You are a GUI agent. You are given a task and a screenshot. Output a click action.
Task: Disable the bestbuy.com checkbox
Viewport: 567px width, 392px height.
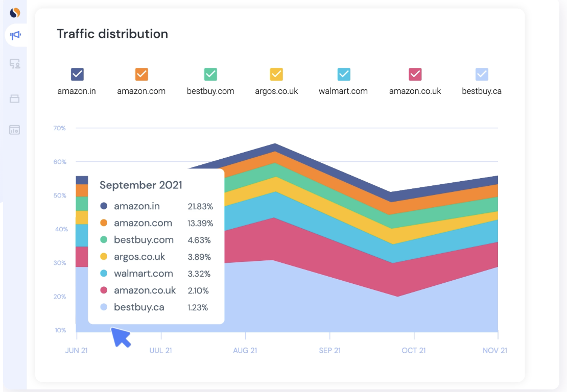coord(210,75)
